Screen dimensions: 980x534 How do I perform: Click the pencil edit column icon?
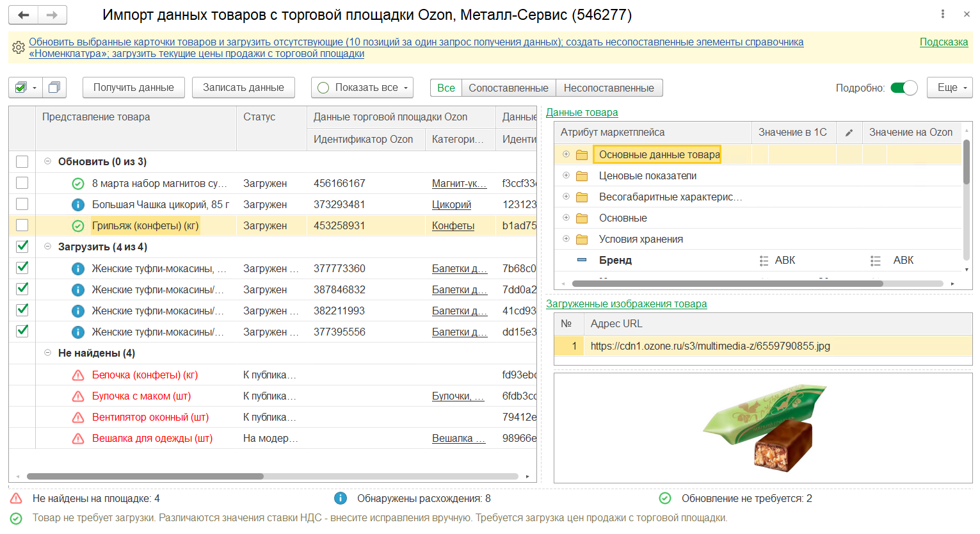coord(849,133)
